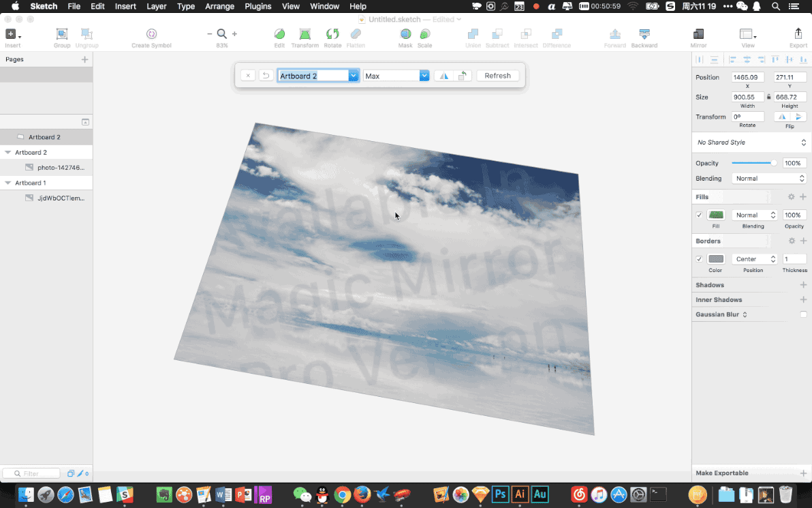Click the flip icon in Magic Mirror bar
This screenshot has width=812, height=508.
click(x=443, y=76)
